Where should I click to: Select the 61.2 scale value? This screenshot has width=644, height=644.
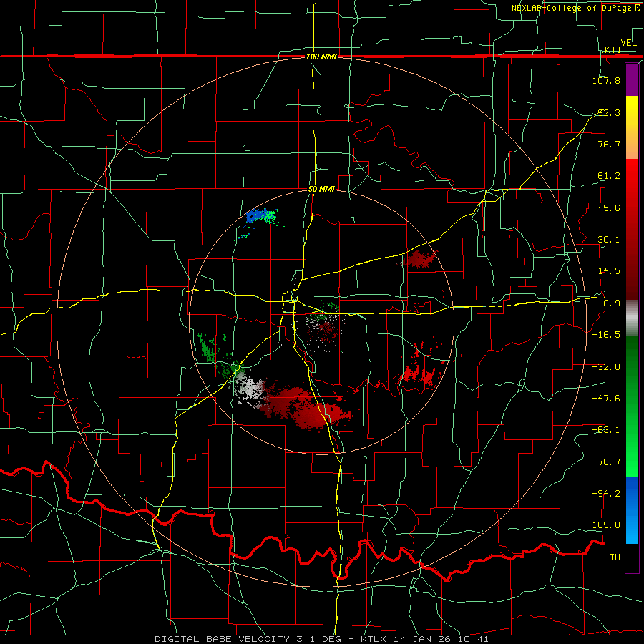[x=609, y=176]
